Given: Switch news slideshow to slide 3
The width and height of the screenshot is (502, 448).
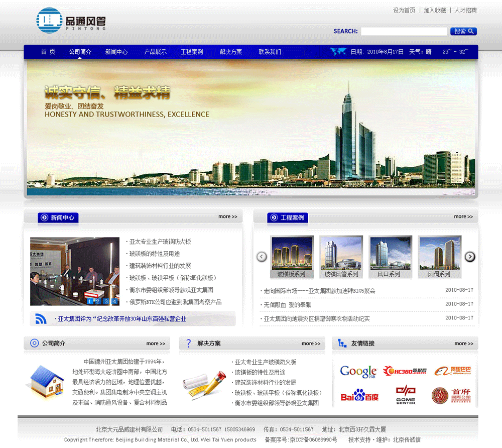Looking at the screenshot, I should coord(106,301).
